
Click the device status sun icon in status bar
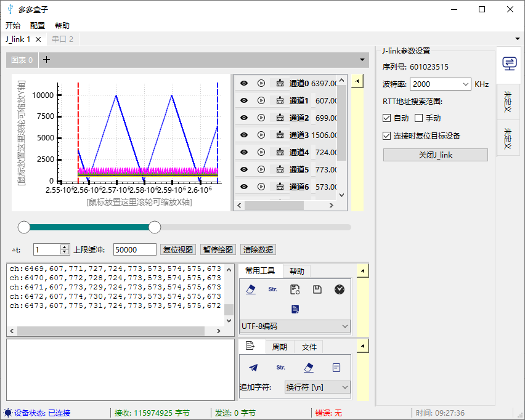click(8, 413)
